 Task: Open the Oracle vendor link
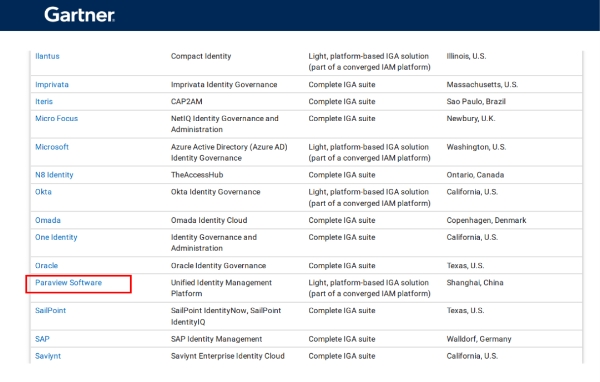click(46, 266)
